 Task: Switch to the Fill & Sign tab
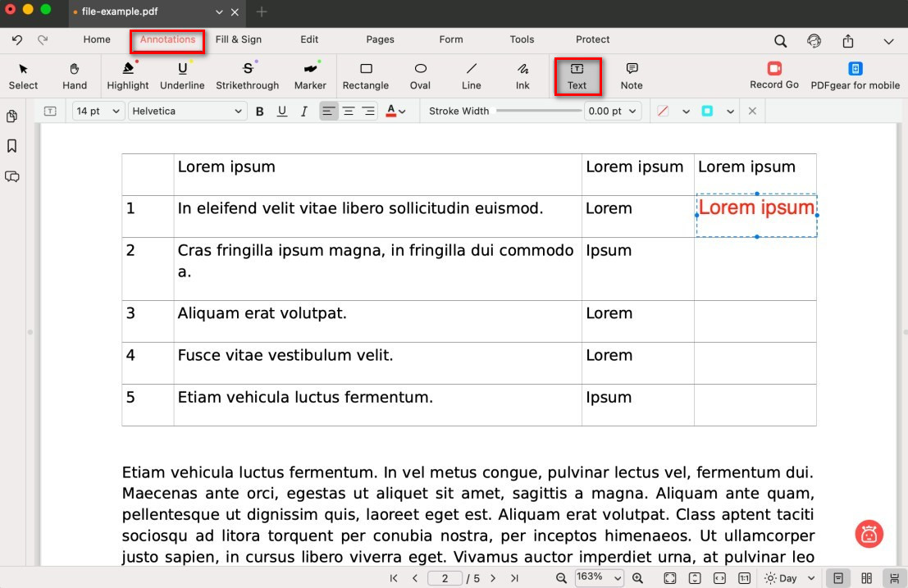click(x=239, y=39)
